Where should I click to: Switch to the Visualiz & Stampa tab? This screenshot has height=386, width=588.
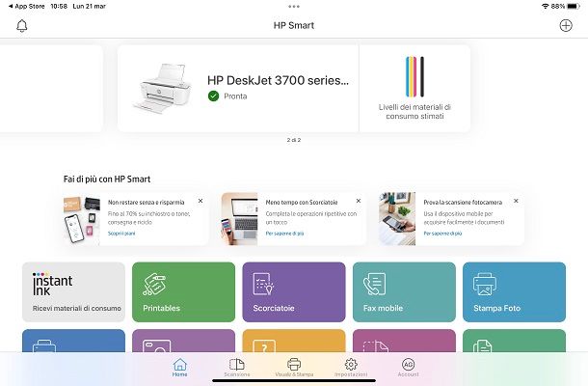(x=294, y=368)
